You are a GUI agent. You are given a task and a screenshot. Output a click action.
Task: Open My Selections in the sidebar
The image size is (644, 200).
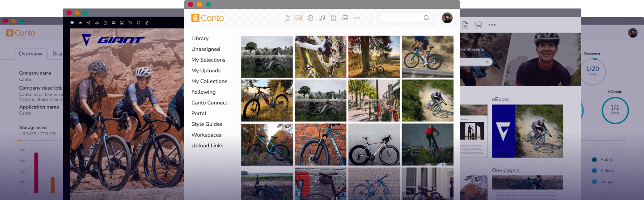(x=208, y=60)
